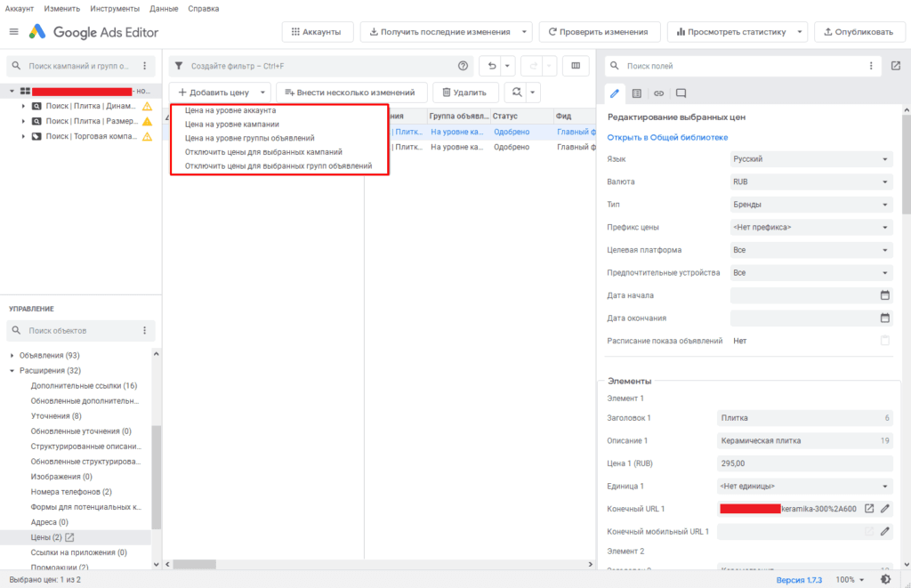Edit Final URL 1 with pencil icon
Viewport: 911px width, 588px height.
pyautogui.click(x=884, y=509)
